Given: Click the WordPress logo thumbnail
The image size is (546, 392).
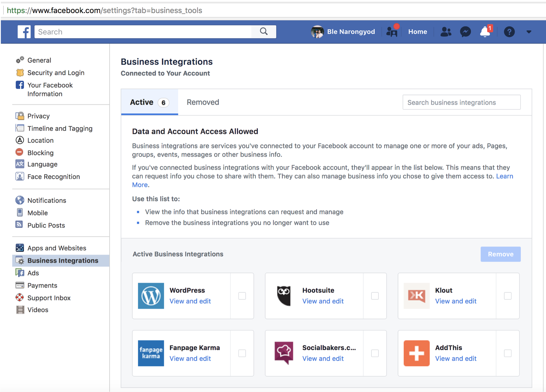Looking at the screenshot, I should coord(151,296).
